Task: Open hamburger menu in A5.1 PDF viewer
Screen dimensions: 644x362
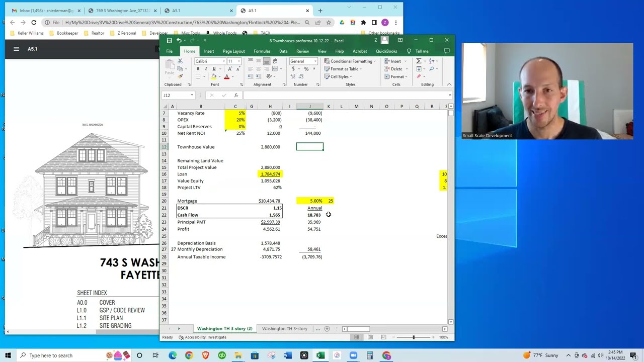Action: (16, 49)
